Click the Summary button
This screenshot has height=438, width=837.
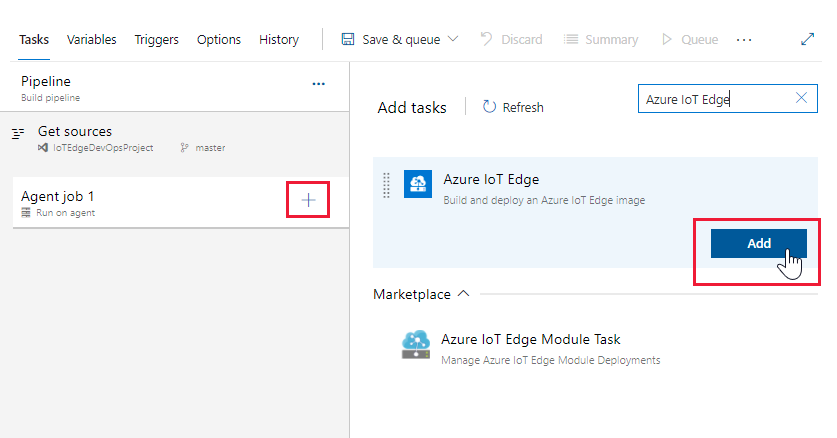coord(601,40)
